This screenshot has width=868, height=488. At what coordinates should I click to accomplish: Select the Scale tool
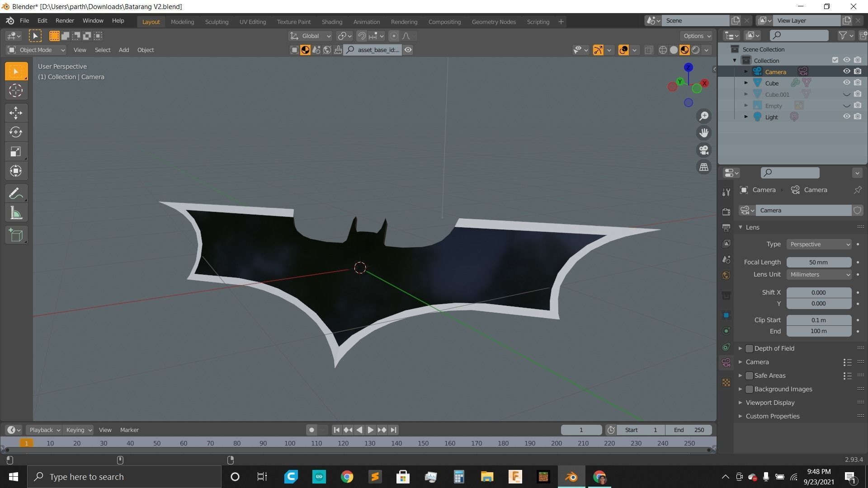click(x=16, y=151)
